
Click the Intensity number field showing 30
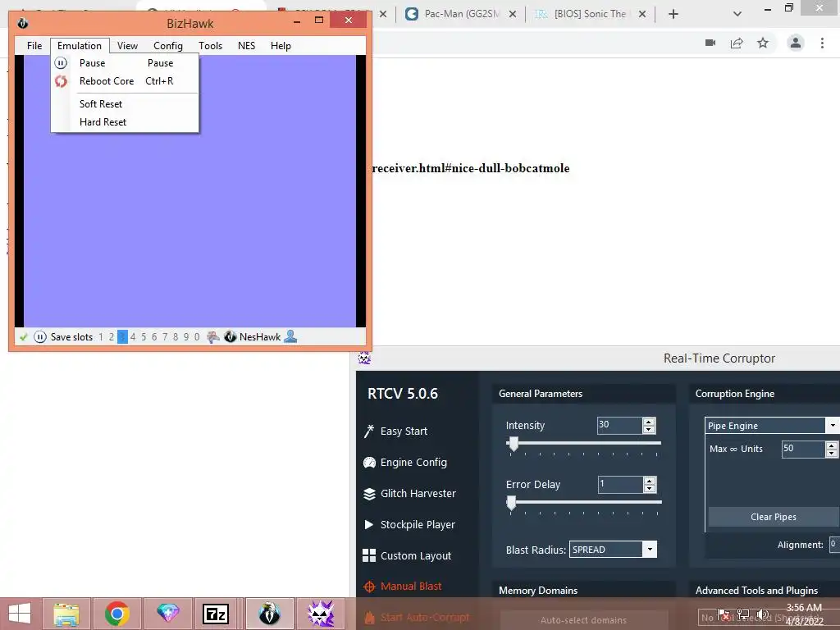[x=620, y=426]
